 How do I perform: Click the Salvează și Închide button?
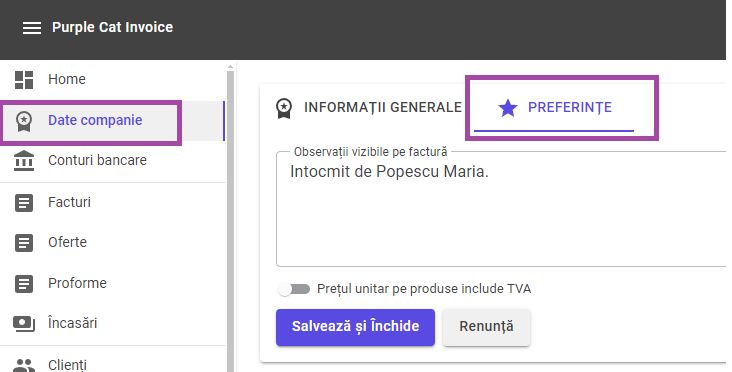point(355,327)
